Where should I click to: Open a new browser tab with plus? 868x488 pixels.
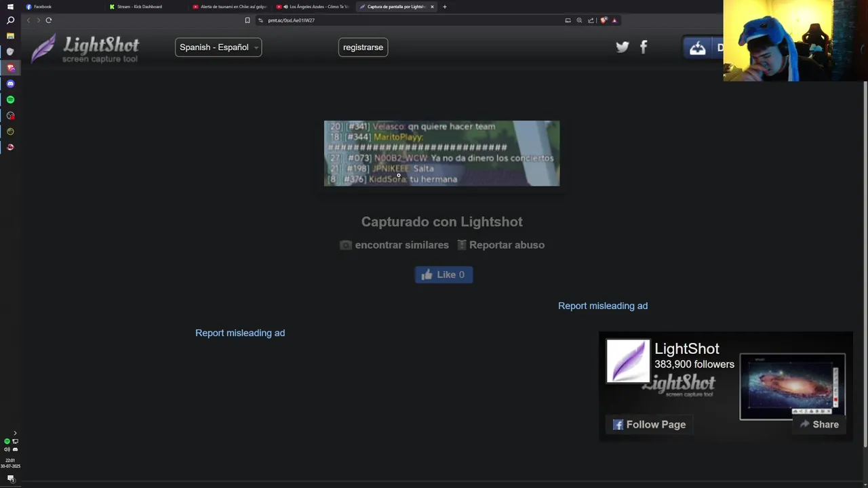point(444,7)
